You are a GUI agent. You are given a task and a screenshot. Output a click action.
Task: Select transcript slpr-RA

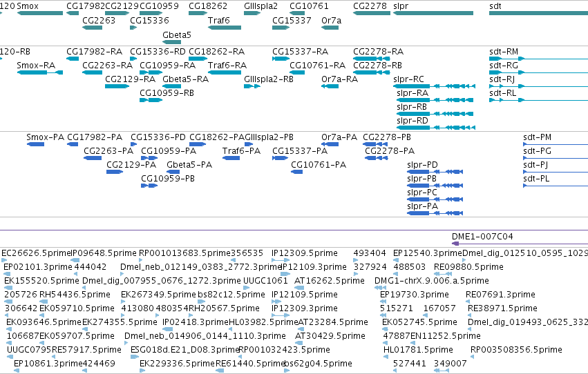click(x=435, y=100)
